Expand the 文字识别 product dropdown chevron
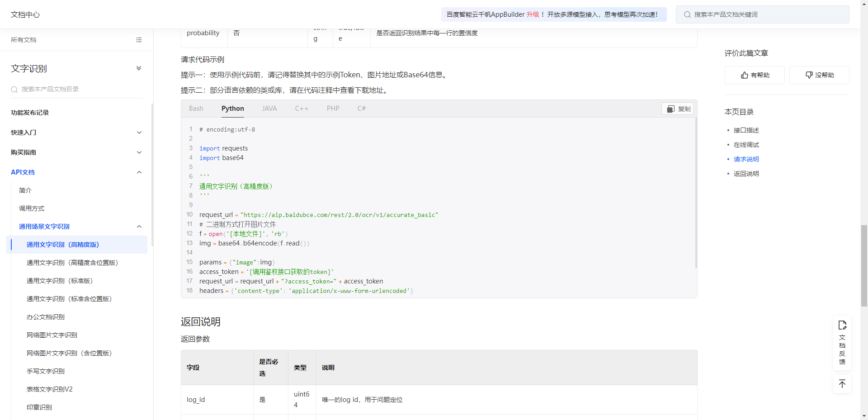Viewport: 868px width, 420px height. 139,68
